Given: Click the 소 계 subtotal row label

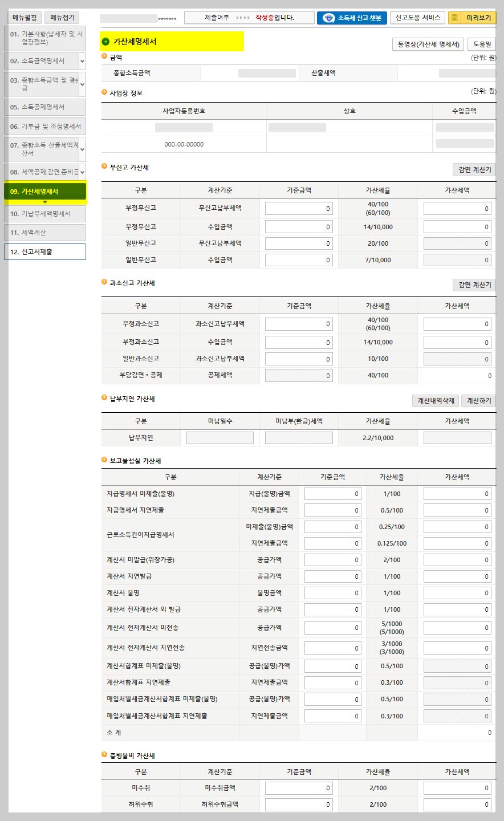Looking at the screenshot, I should (114, 733).
